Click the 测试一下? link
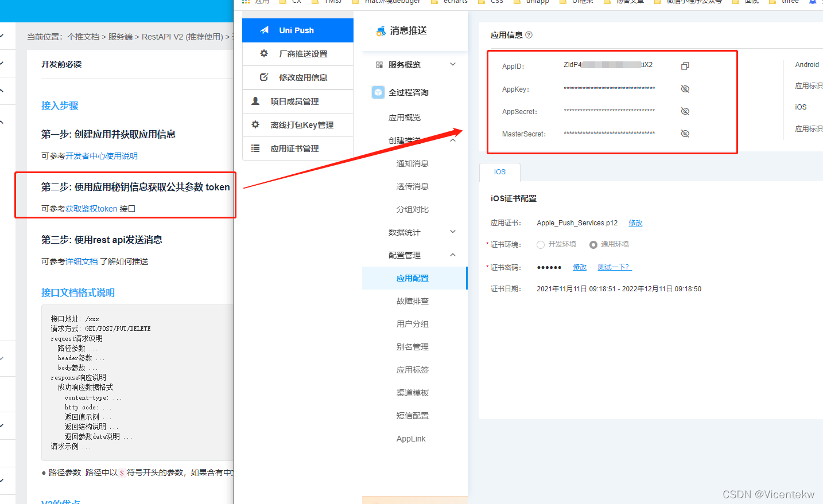Screen dimensions: 823x504 tap(614, 267)
